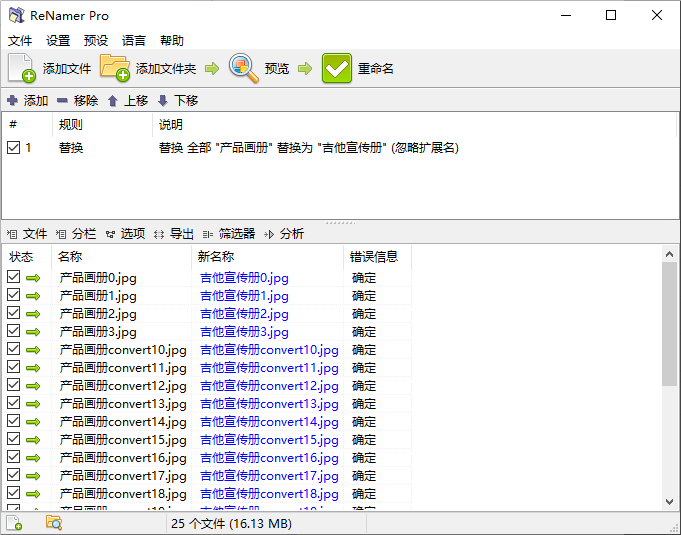This screenshot has height=535, width=681.
Task: Open the 导出 export dropdown
Action: point(174,234)
